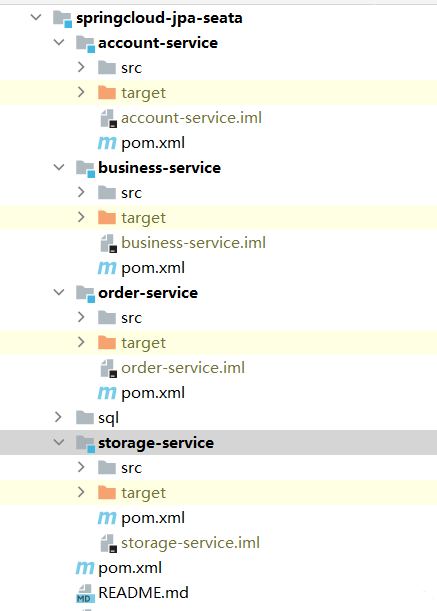
Task: Select the src folder under account-service
Action: click(x=131, y=68)
